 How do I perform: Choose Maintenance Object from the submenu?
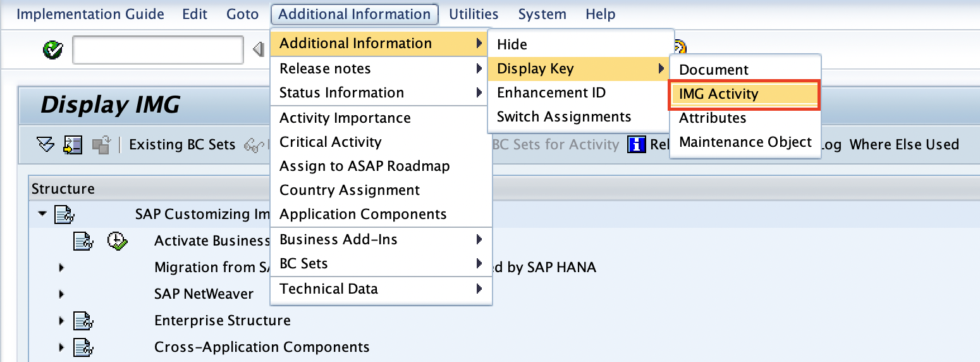point(745,142)
